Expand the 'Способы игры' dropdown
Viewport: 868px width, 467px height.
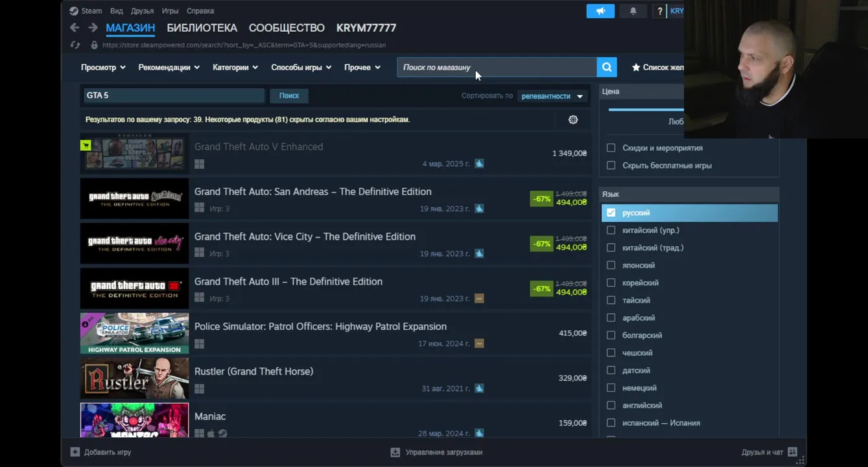(301, 67)
